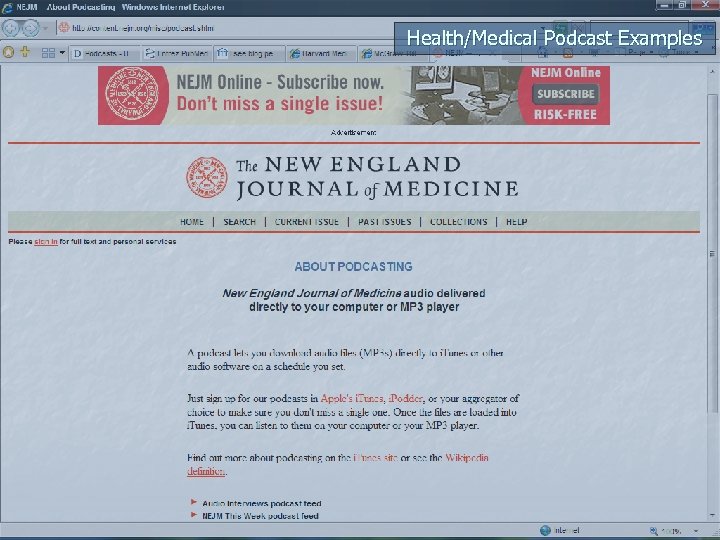Click the zoom magnifier icon in status bar
Viewport: 720px width, 540px height.
coord(653,531)
